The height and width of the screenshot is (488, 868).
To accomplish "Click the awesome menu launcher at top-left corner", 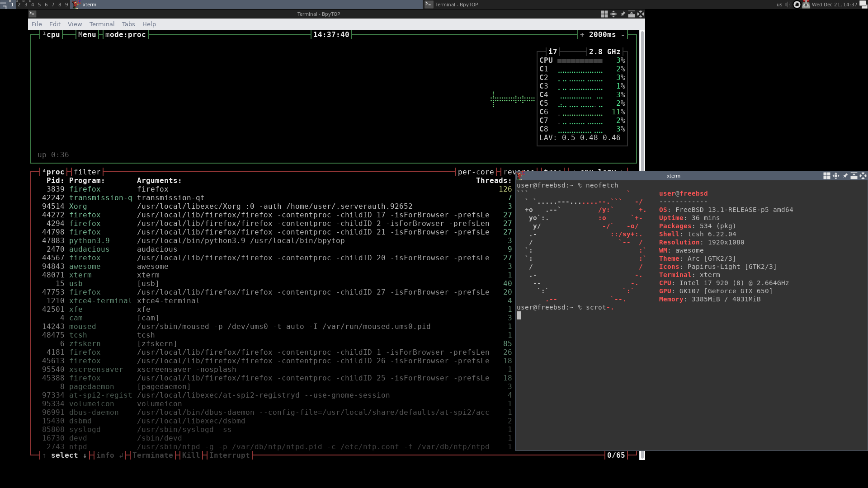I will click(x=4, y=5).
